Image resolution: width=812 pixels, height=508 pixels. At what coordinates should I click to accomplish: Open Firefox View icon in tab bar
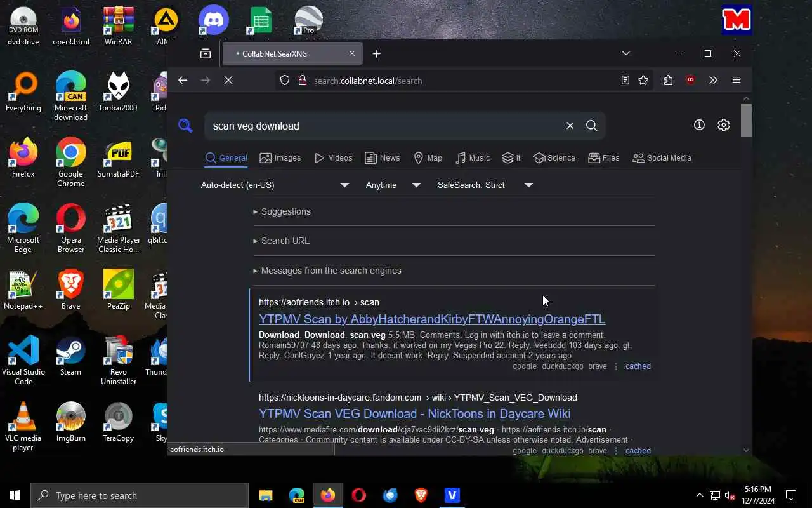[x=206, y=53]
